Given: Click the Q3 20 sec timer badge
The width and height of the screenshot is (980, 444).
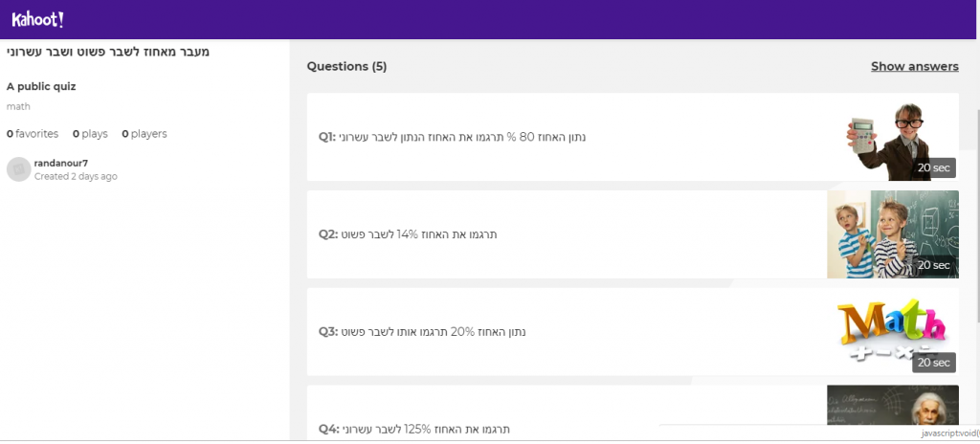Looking at the screenshot, I should (933, 363).
